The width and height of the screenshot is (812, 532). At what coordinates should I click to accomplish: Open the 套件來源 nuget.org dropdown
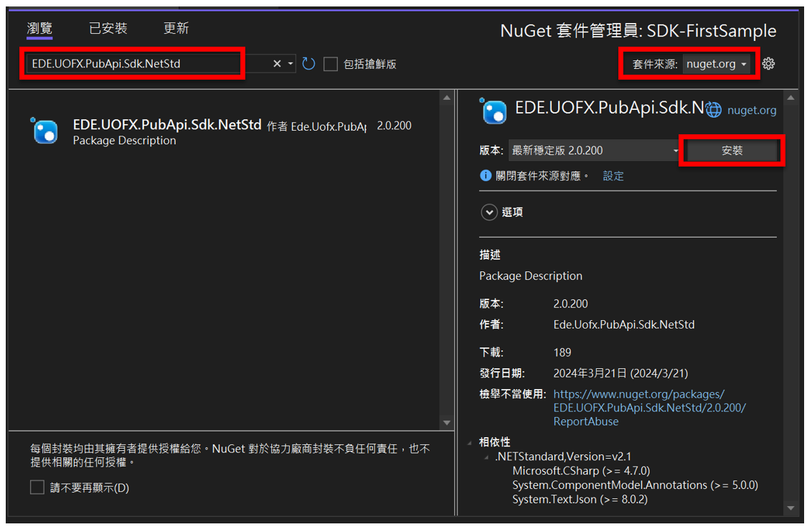716,64
